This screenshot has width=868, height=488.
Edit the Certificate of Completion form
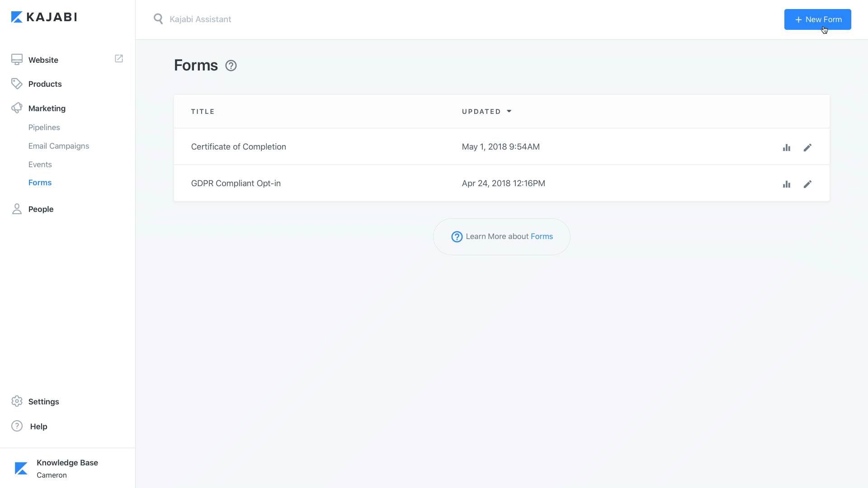807,148
